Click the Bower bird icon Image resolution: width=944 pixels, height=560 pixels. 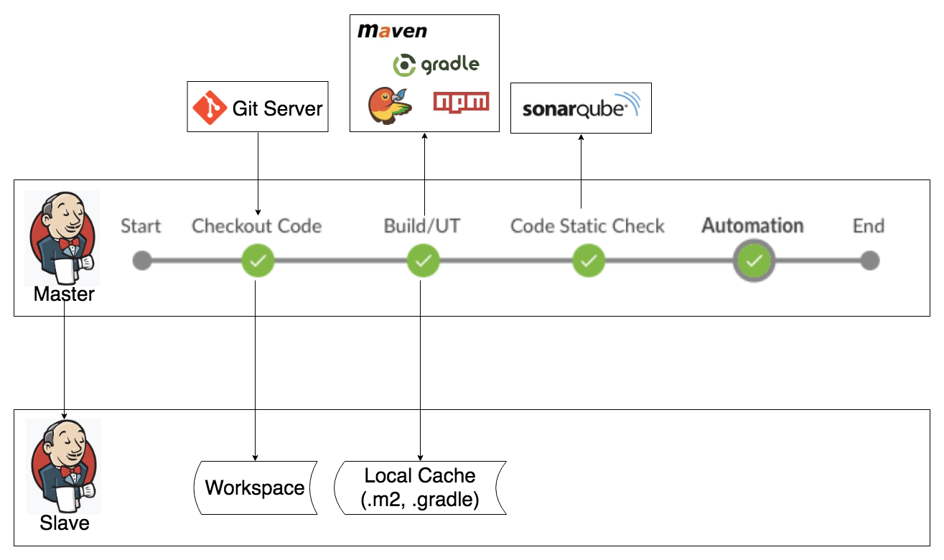(x=388, y=106)
